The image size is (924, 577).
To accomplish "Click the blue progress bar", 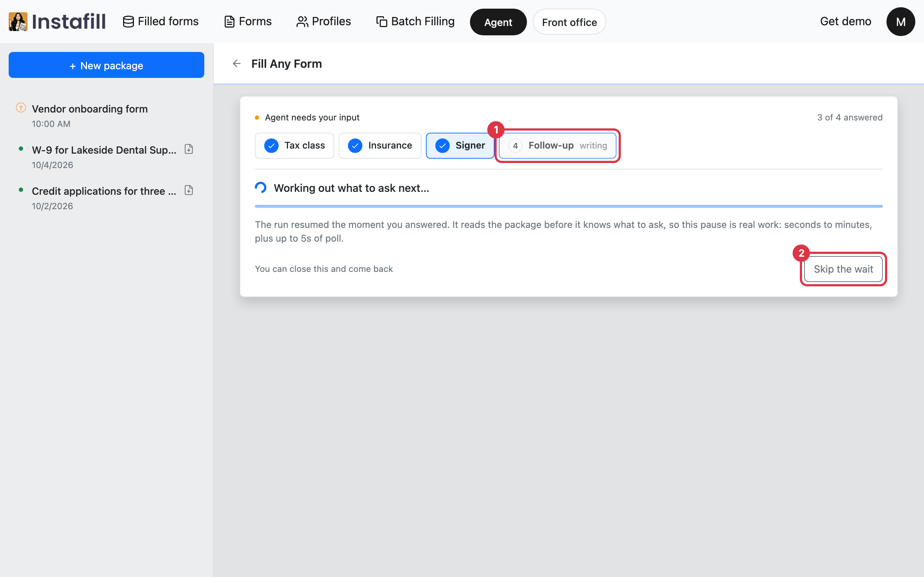I will point(568,206).
